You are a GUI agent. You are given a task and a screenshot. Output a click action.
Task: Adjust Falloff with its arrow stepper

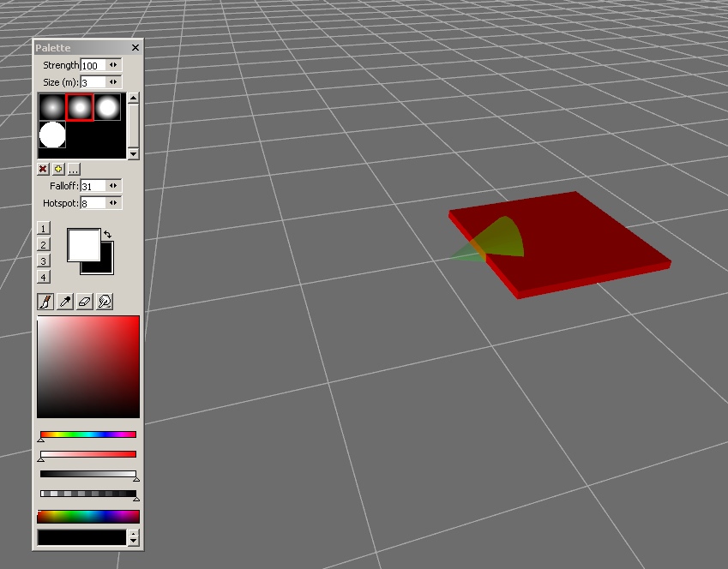click(x=113, y=186)
